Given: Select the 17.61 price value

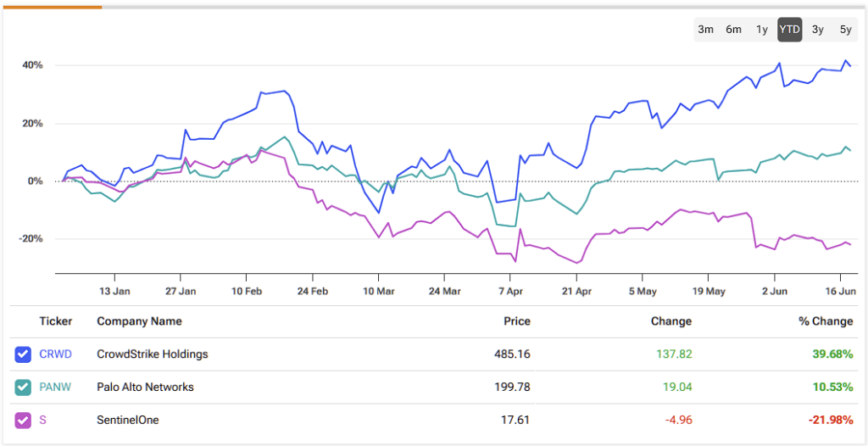Looking at the screenshot, I should [515, 421].
